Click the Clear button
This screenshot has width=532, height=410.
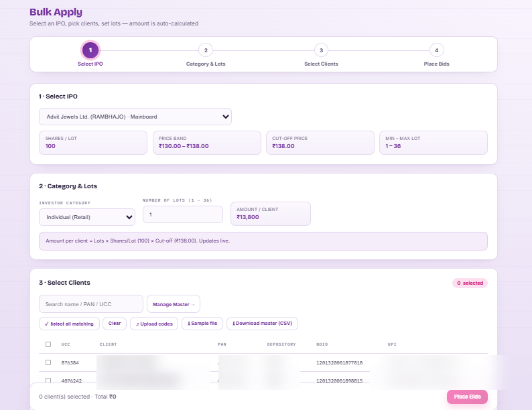(x=115, y=324)
